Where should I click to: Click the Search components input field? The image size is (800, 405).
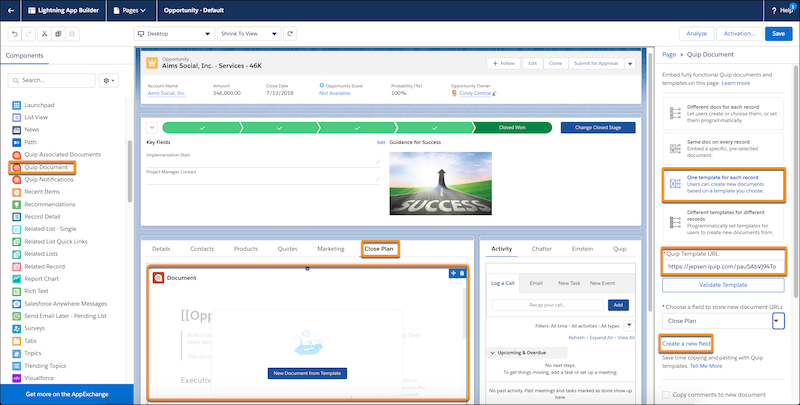[52, 81]
